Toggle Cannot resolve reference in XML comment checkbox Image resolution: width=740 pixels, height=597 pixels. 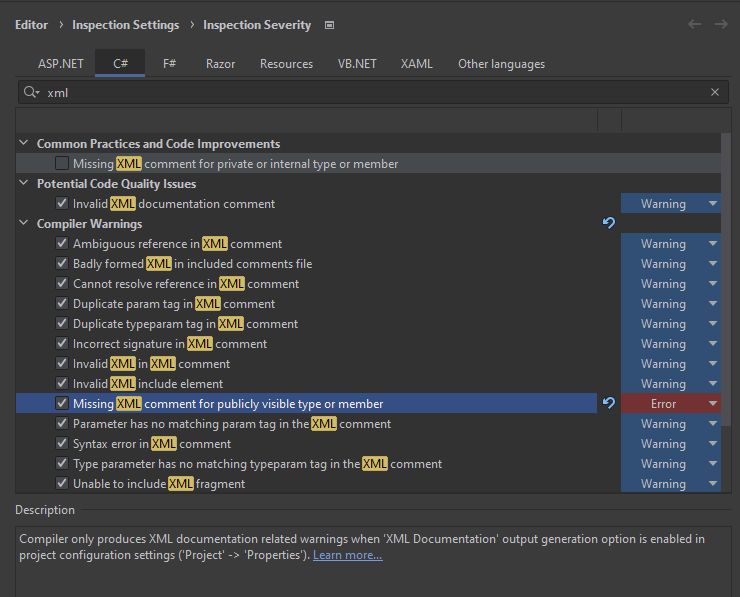pos(62,283)
